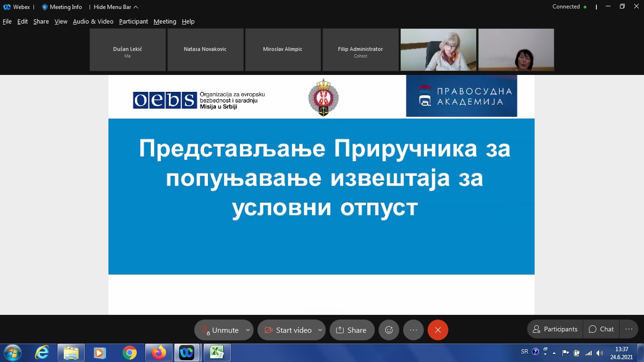The height and width of the screenshot is (362, 644).
Task: Click Meeting Info shield button
Action: pos(62,7)
